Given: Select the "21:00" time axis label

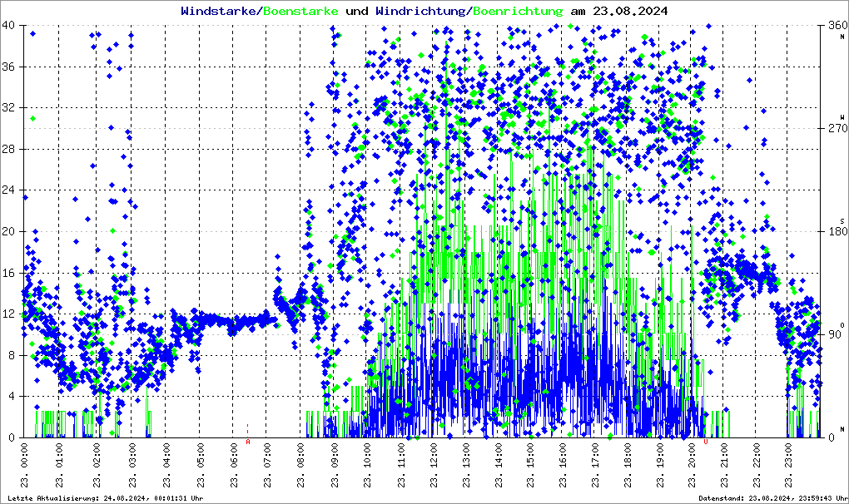Looking at the screenshot, I should pos(723,466).
